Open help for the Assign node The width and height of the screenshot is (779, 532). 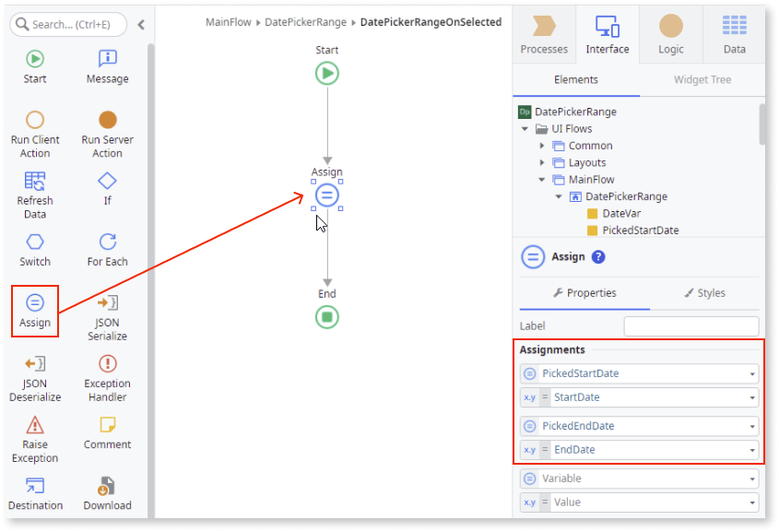click(599, 257)
